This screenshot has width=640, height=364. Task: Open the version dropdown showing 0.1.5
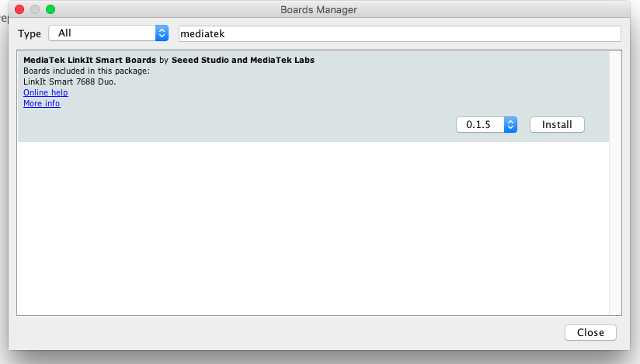coord(486,124)
